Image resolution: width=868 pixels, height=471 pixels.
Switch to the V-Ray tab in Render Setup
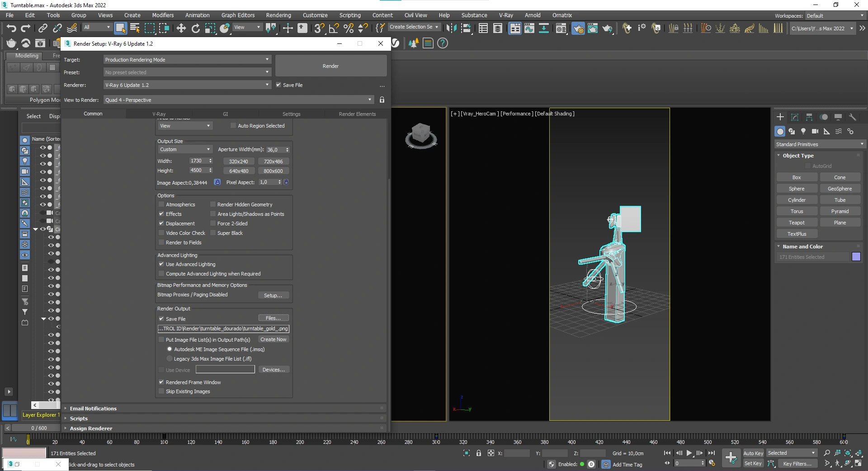(x=159, y=114)
